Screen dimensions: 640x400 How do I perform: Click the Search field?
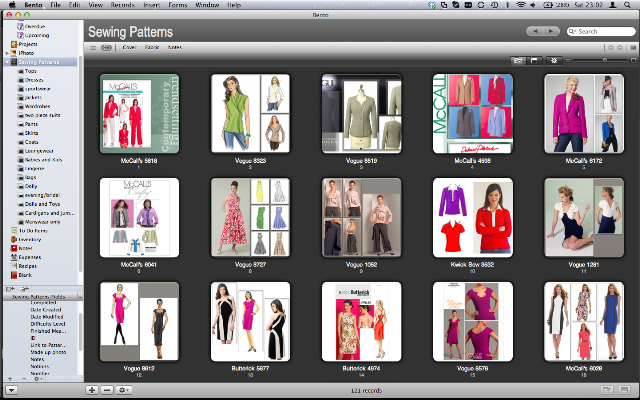click(x=601, y=31)
